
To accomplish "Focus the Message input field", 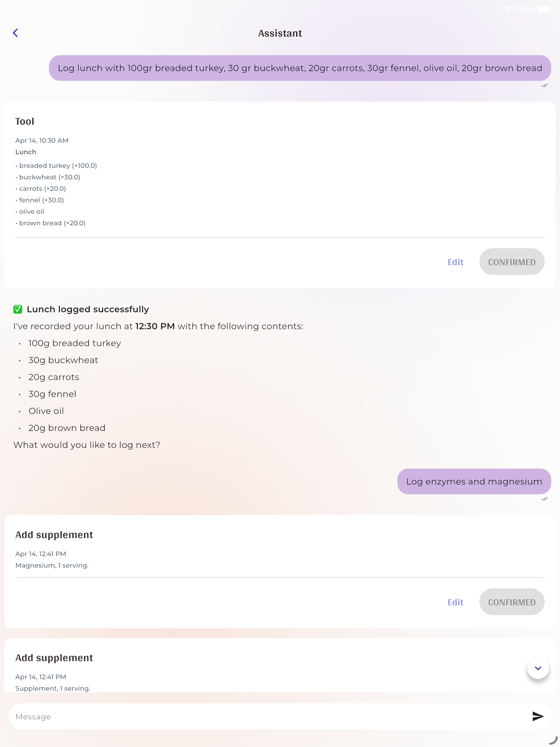I will [270, 717].
